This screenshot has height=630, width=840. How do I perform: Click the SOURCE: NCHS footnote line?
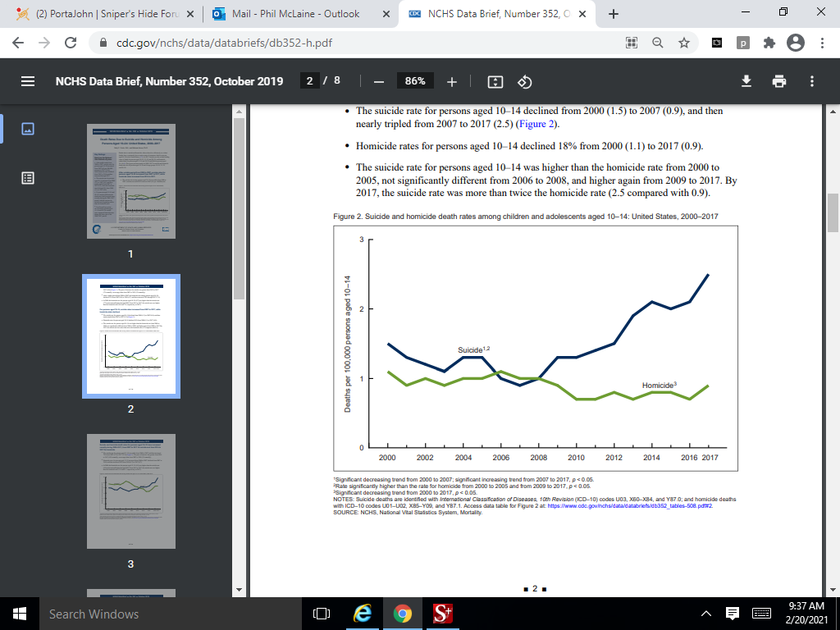click(x=408, y=513)
